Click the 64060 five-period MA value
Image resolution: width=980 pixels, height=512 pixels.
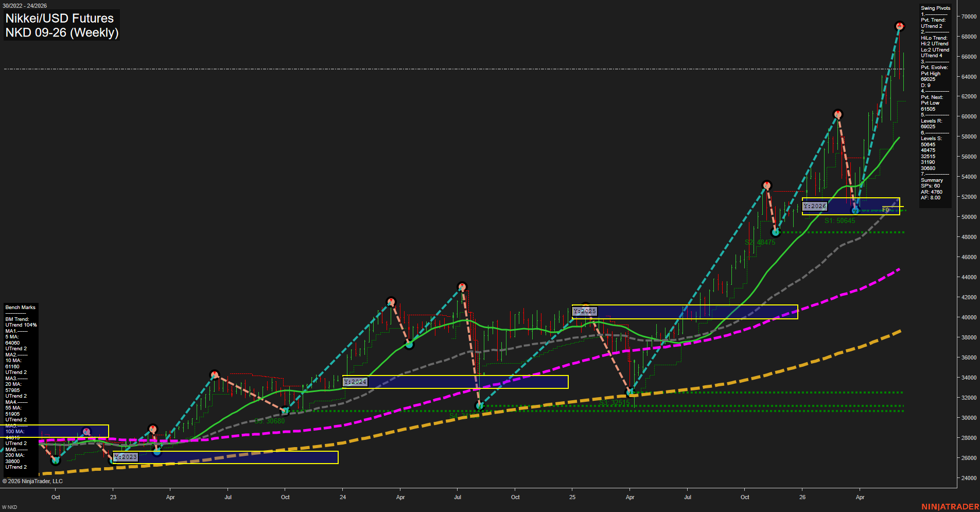pyautogui.click(x=12, y=343)
